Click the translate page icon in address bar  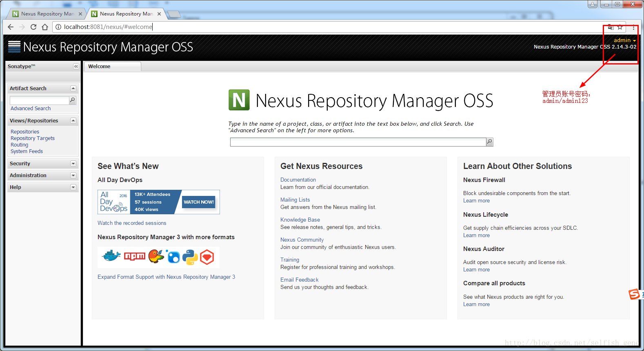611,27
